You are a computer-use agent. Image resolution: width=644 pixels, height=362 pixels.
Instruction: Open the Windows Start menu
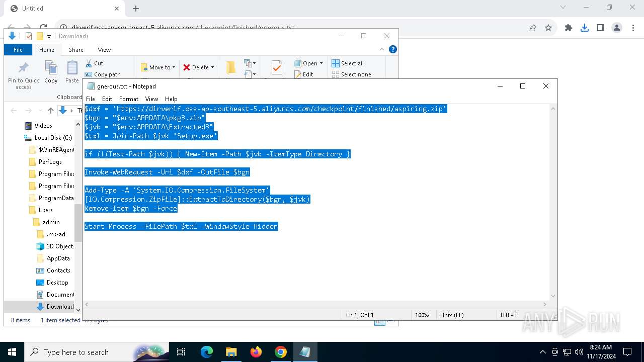click(x=12, y=352)
